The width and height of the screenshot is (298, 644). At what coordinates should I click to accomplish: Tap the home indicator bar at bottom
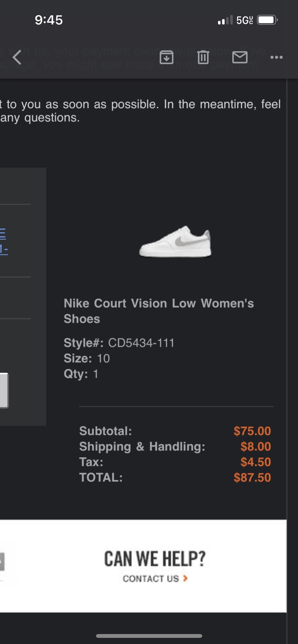[149, 636]
